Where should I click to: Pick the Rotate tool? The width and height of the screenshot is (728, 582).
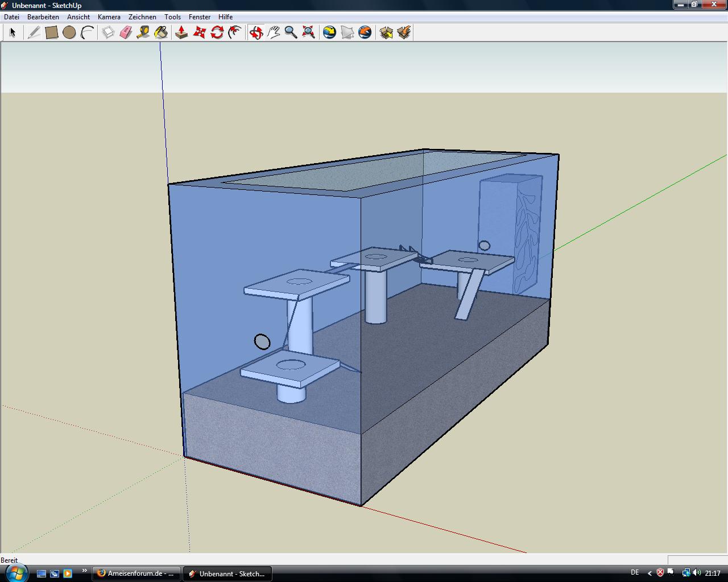tap(217, 32)
